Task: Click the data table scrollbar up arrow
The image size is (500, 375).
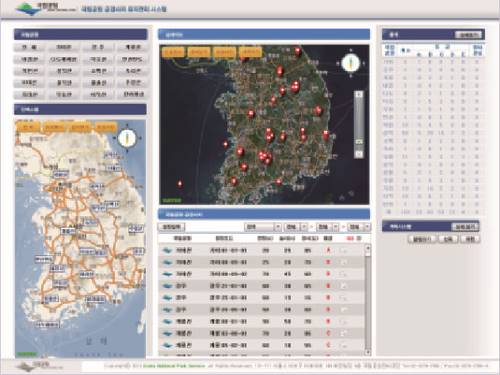Action: coord(368,248)
